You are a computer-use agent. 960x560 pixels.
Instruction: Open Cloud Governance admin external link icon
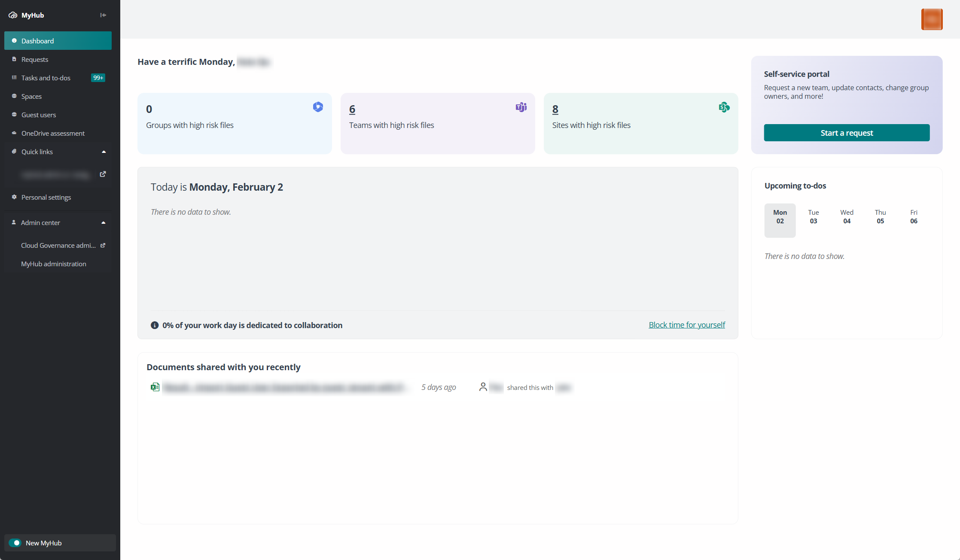pos(103,245)
